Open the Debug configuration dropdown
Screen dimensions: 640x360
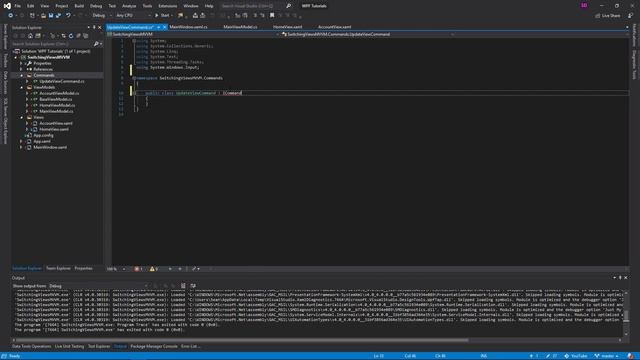102,16
